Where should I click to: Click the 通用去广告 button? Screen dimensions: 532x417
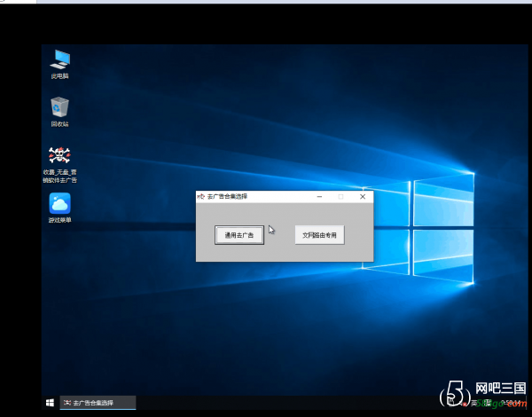[239, 235]
